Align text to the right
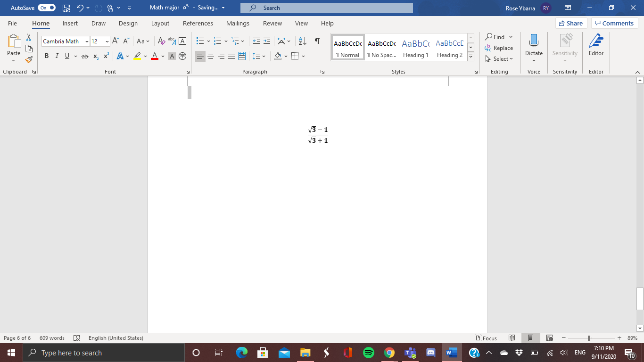The height and width of the screenshot is (362, 644). click(x=221, y=56)
